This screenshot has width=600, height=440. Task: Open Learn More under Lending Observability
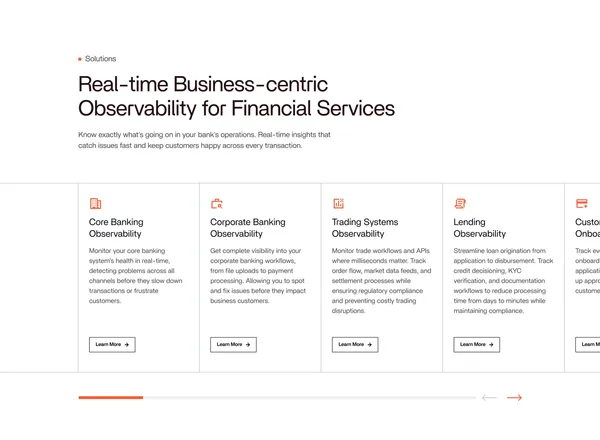click(x=477, y=344)
